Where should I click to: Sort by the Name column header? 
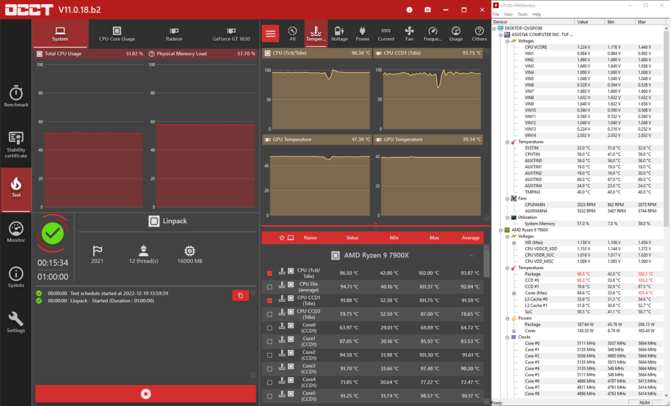pyautogui.click(x=310, y=238)
